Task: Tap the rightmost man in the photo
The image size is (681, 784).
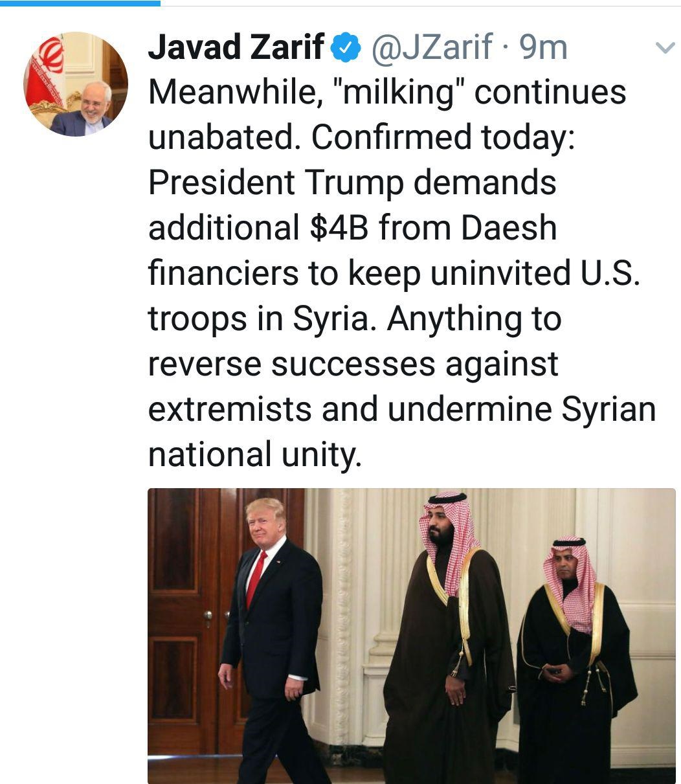Action: [x=573, y=654]
